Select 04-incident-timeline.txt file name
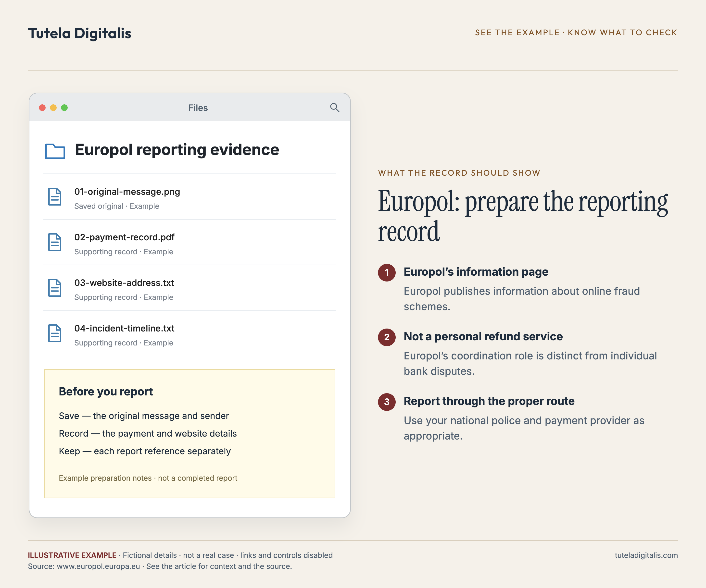 [x=124, y=329]
